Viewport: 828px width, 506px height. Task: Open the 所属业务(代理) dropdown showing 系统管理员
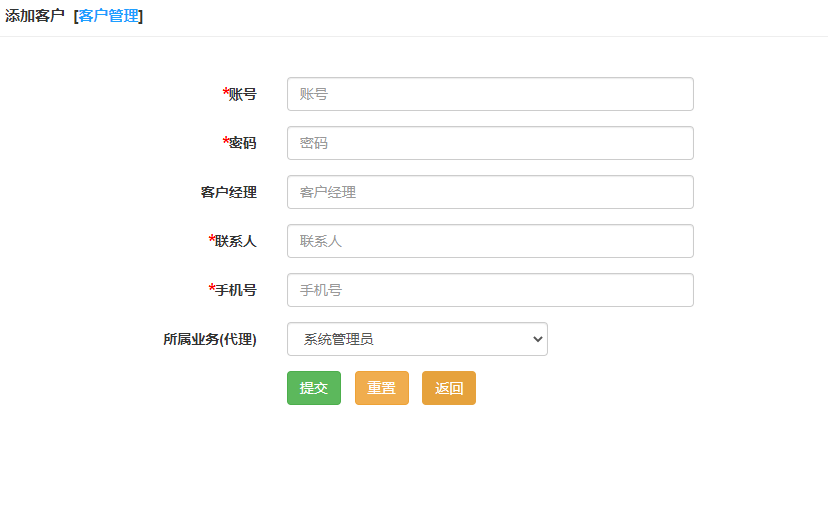[x=417, y=339]
